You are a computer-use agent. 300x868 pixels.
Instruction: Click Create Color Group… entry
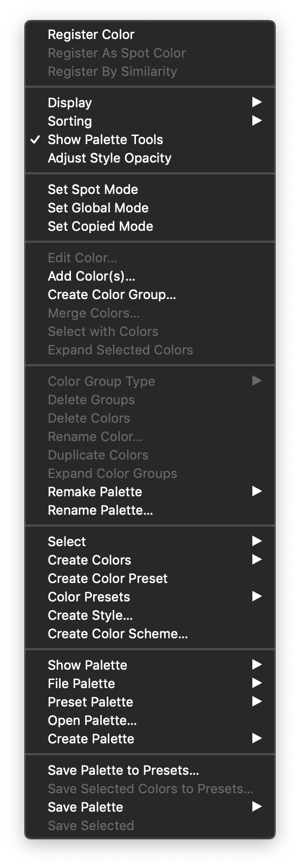click(149, 295)
